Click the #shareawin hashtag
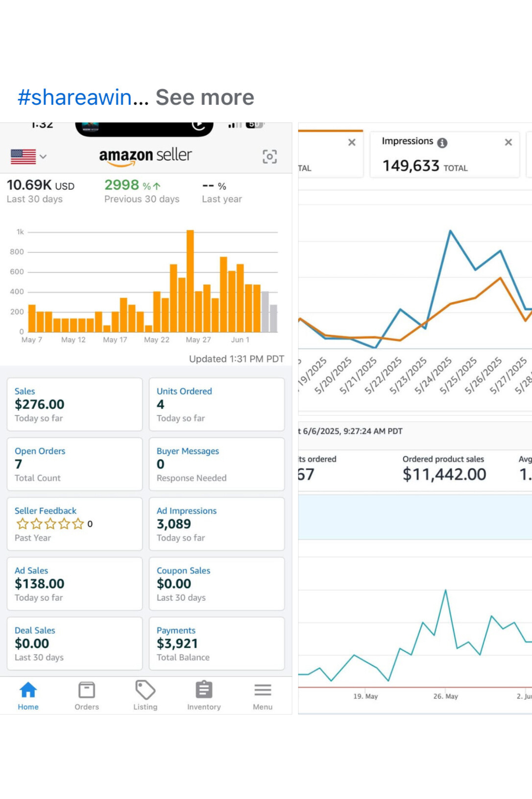 pos(74,98)
